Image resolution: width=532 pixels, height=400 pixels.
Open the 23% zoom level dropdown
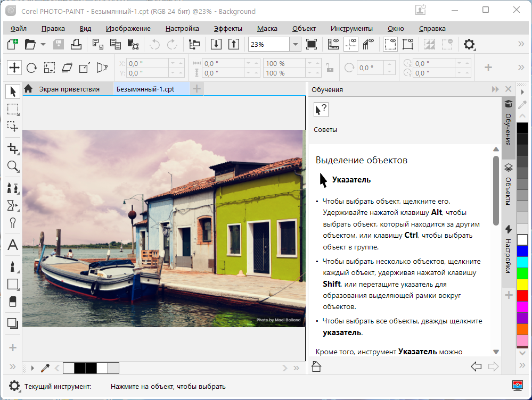coord(296,45)
